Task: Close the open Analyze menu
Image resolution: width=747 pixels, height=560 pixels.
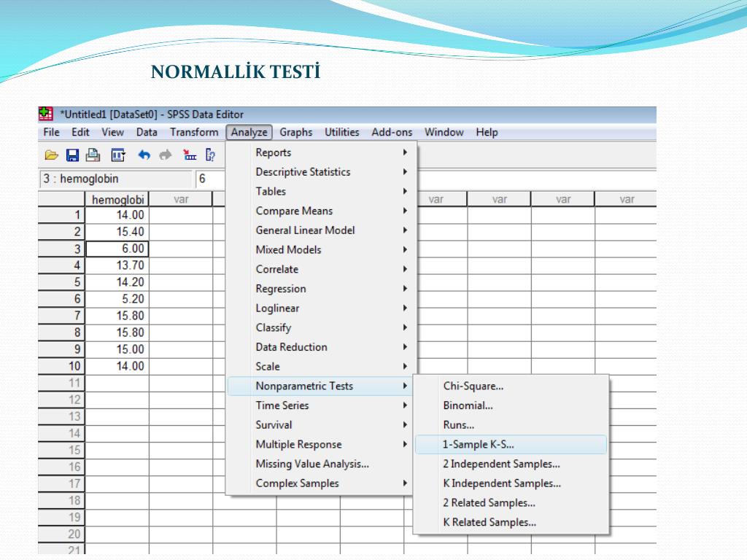Action: (x=249, y=133)
